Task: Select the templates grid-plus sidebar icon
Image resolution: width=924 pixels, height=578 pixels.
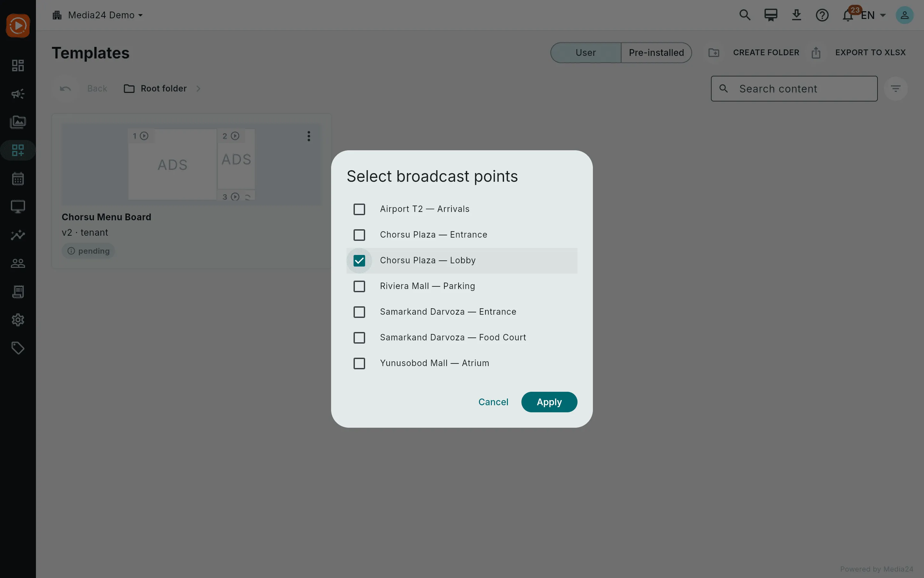Action: point(18,150)
